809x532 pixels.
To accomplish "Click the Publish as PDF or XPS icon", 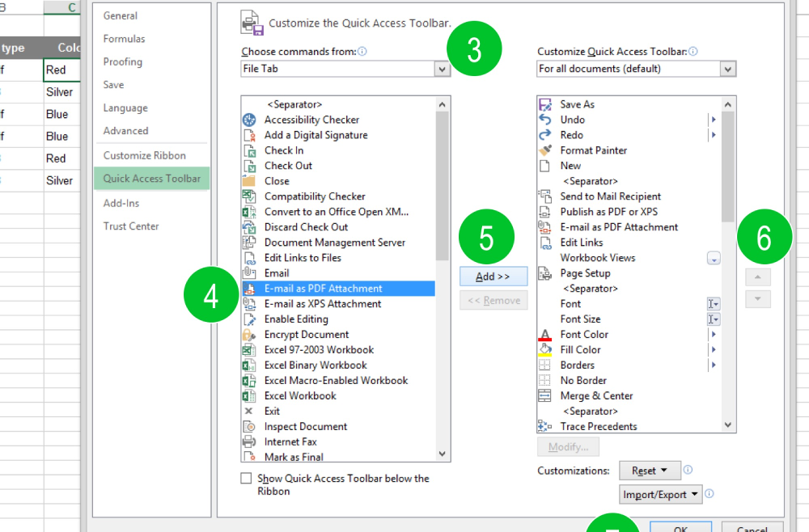I will coord(544,212).
